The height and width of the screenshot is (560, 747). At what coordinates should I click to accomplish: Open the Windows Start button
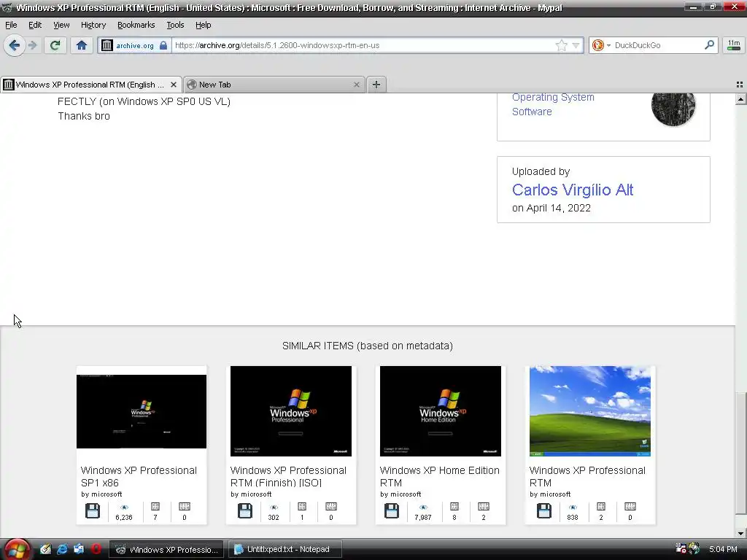pos(17,550)
